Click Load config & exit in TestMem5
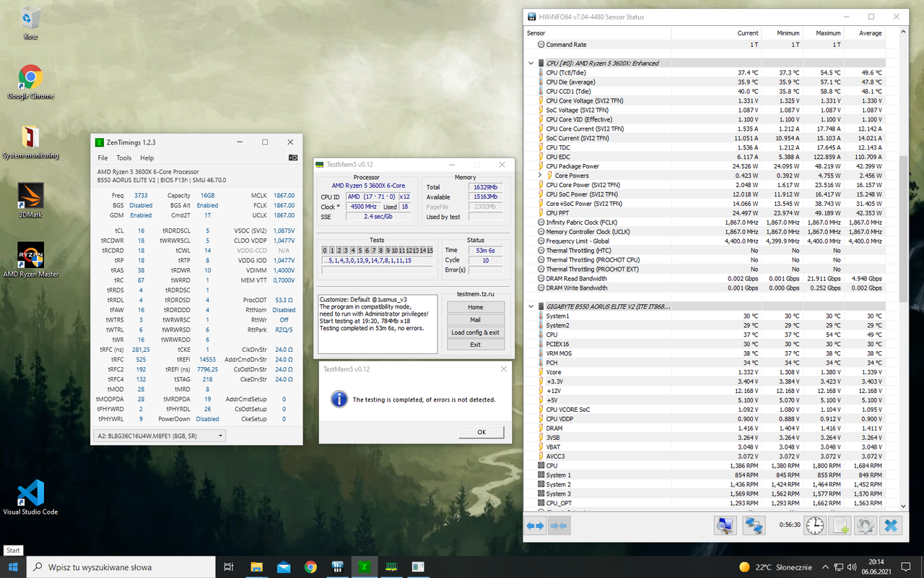This screenshot has width=924, height=578. coord(475,332)
